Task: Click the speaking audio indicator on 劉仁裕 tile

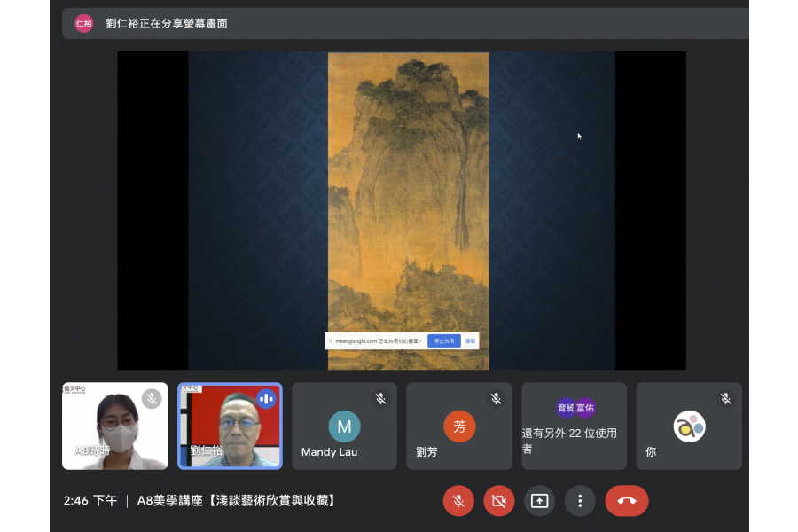Action: point(266,399)
